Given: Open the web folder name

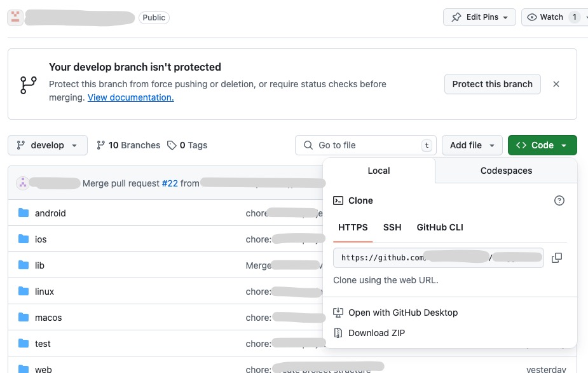Looking at the screenshot, I should point(43,369).
